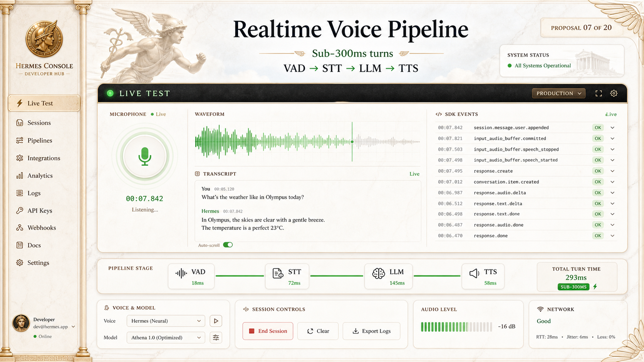Click the Export Logs button
The height and width of the screenshot is (362, 644).
[x=371, y=331]
